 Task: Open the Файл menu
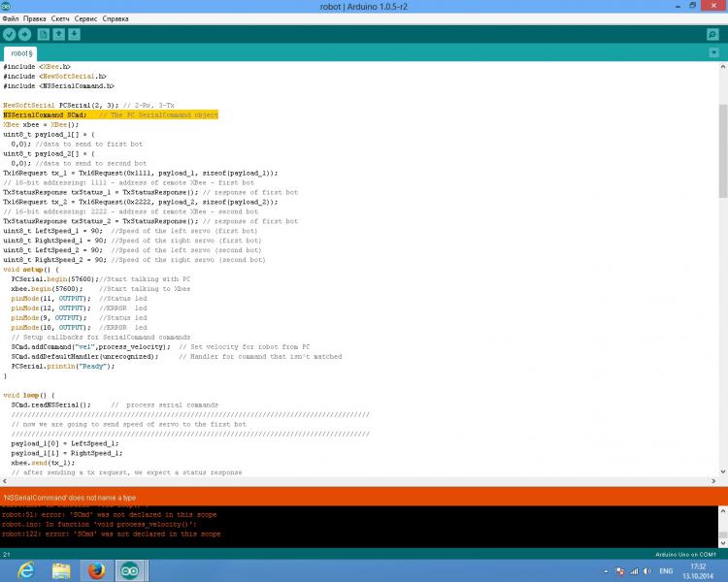(x=11, y=18)
